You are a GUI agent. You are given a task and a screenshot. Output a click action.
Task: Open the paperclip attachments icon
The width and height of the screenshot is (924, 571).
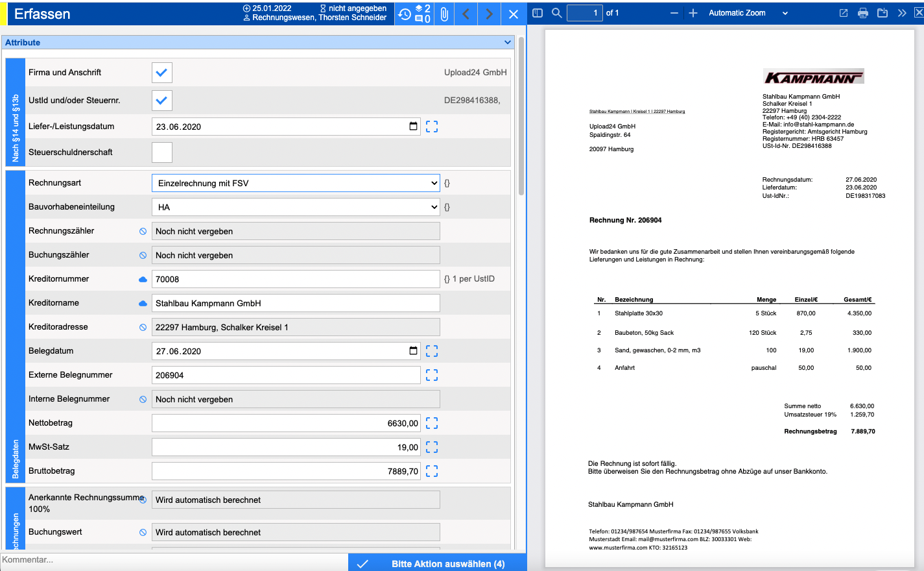444,14
